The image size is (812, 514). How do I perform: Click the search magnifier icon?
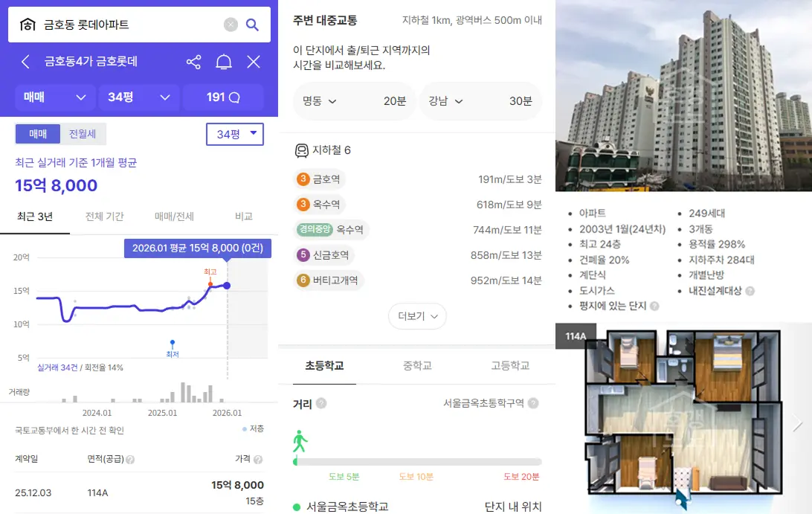click(252, 25)
